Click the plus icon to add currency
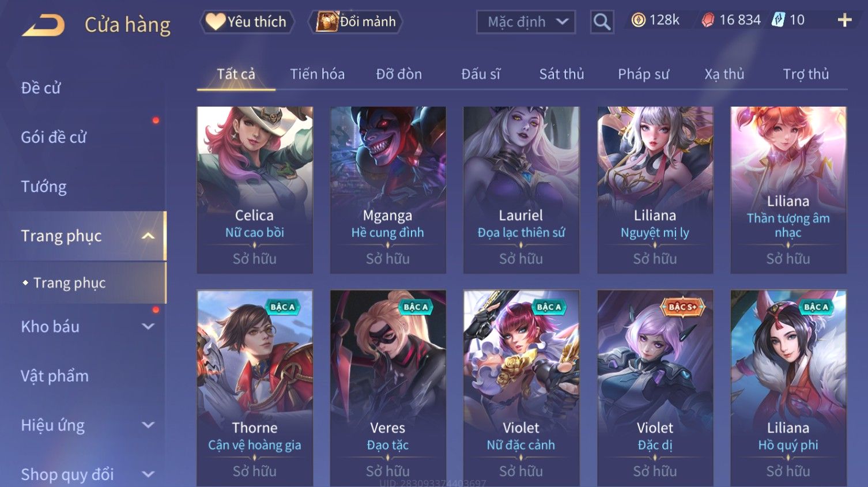This screenshot has height=487, width=868. [844, 20]
